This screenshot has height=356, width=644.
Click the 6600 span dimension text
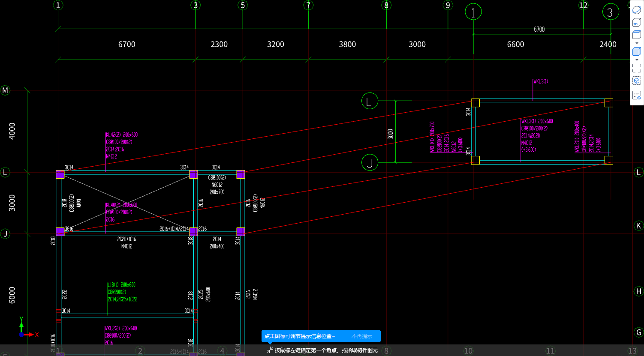[x=515, y=44]
